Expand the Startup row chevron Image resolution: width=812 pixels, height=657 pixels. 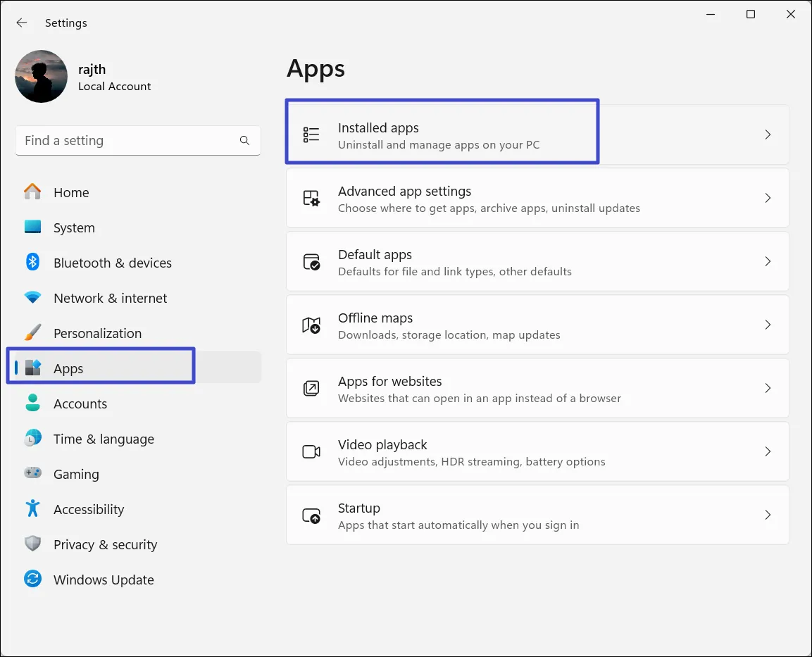coord(768,515)
